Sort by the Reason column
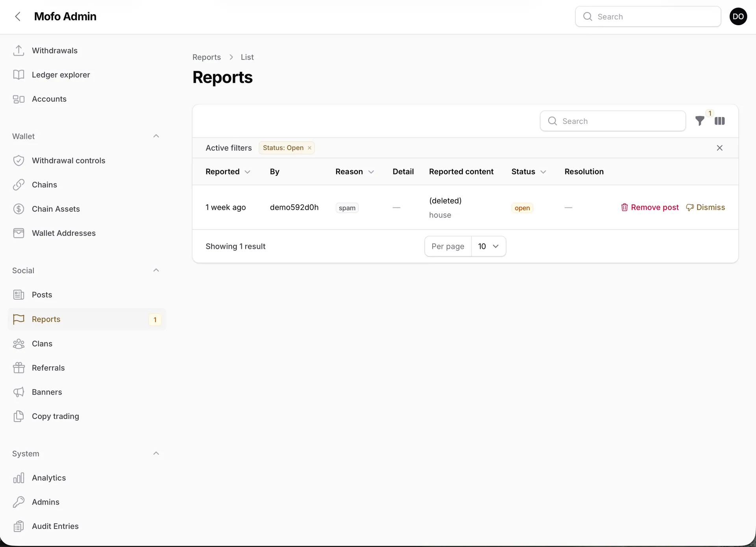The width and height of the screenshot is (756, 547). click(355, 172)
